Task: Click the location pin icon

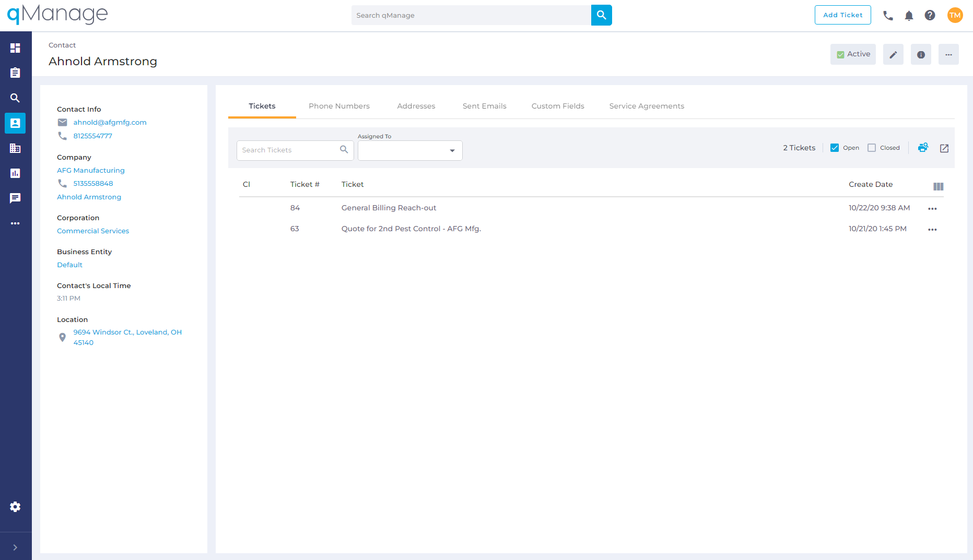Action: pos(62,338)
